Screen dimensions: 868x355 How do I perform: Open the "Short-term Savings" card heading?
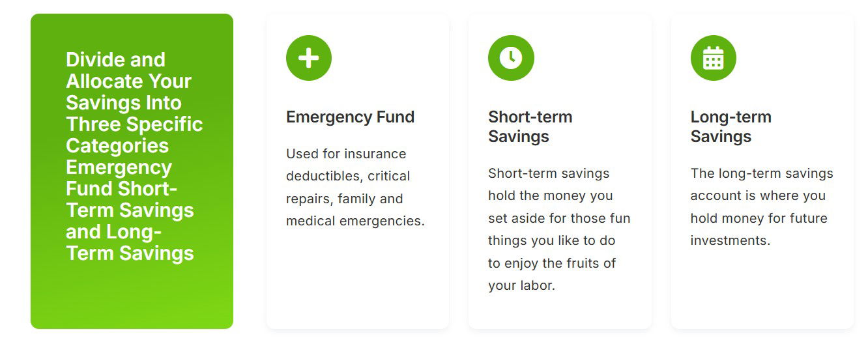[530, 126]
